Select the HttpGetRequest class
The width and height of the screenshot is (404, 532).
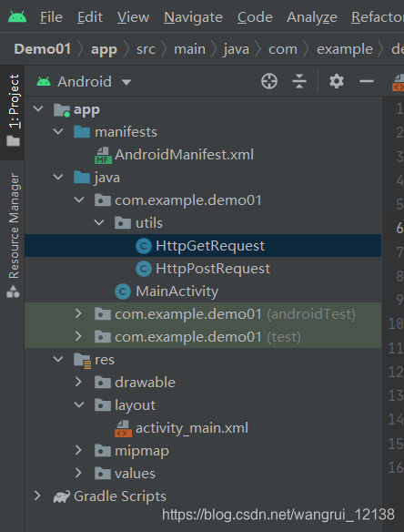tap(210, 246)
